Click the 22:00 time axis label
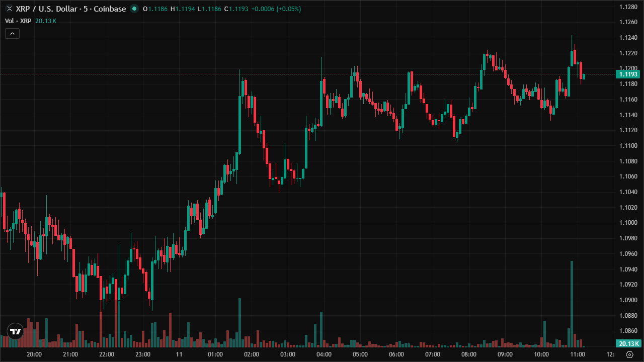 pos(107,354)
